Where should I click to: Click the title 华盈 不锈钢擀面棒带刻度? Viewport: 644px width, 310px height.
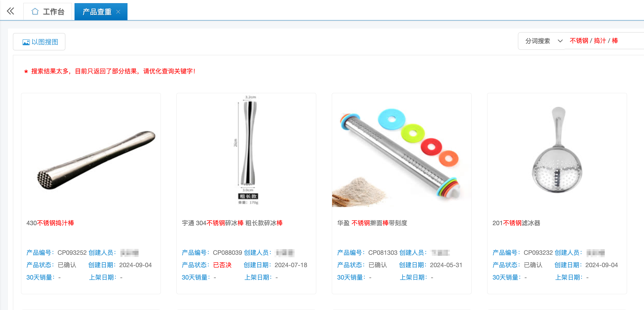372,223
